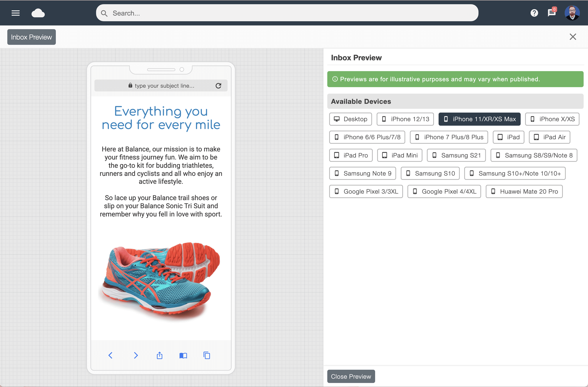This screenshot has width=588, height=387.
Task: Select Google Pixel 3/3XL
Action: [366, 192]
